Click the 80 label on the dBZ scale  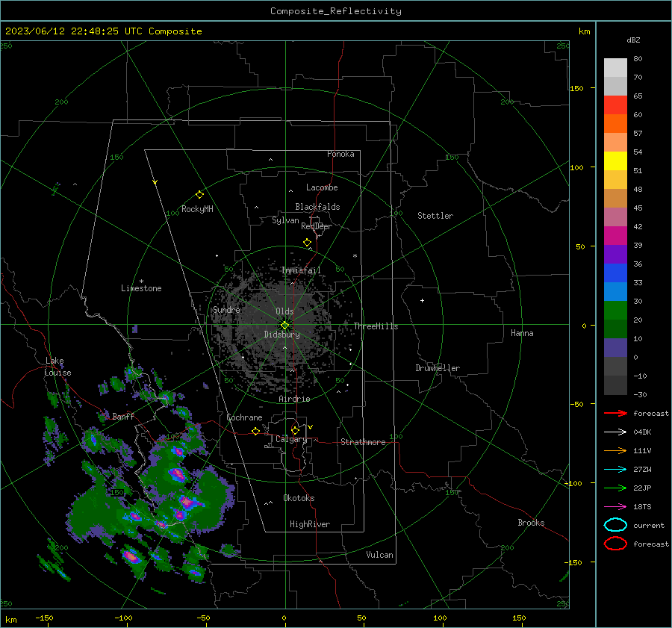(638, 59)
